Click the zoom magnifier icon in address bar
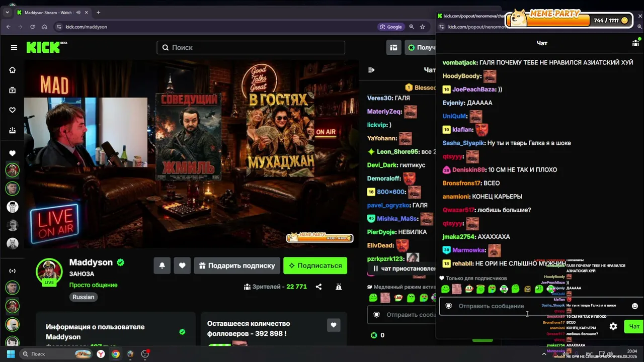The width and height of the screenshot is (644, 362). [412, 27]
